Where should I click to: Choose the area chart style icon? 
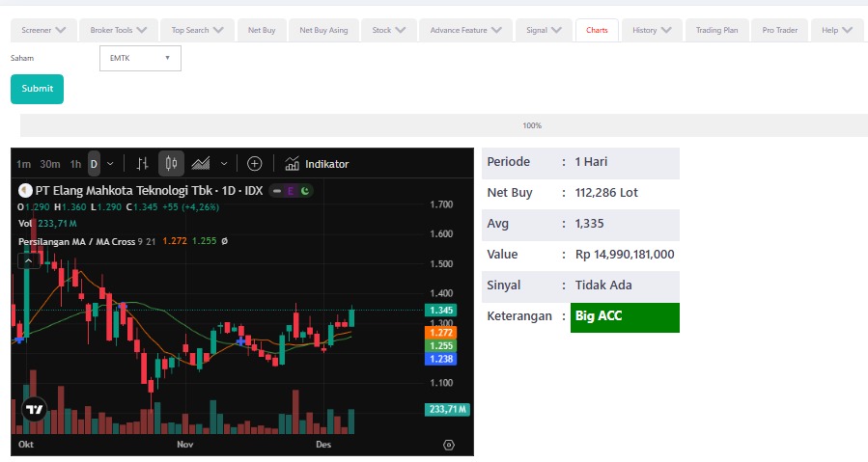click(202, 164)
